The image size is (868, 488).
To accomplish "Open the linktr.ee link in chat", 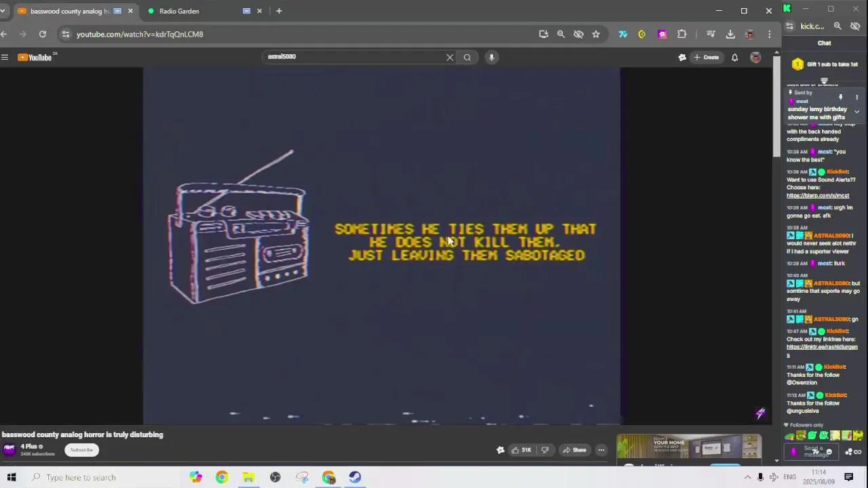I will 822,350.
